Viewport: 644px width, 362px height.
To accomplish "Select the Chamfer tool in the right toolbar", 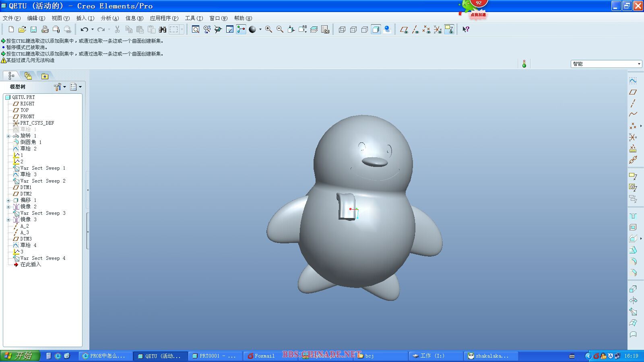I will [x=633, y=272].
